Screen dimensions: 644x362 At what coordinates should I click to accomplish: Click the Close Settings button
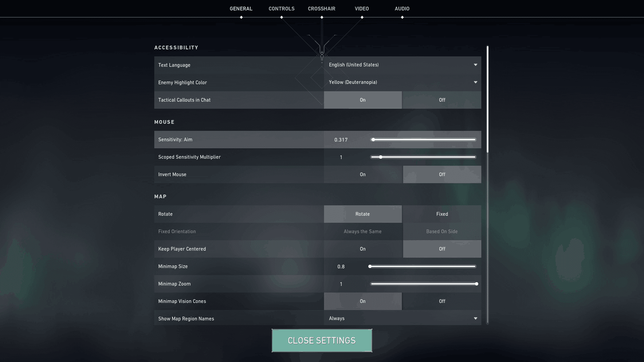[322, 340]
